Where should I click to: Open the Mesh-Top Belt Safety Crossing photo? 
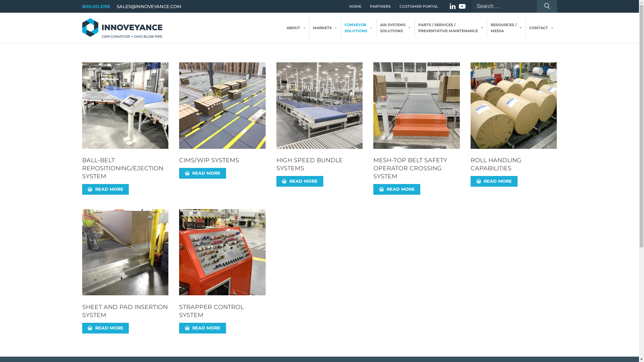coord(417,106)
